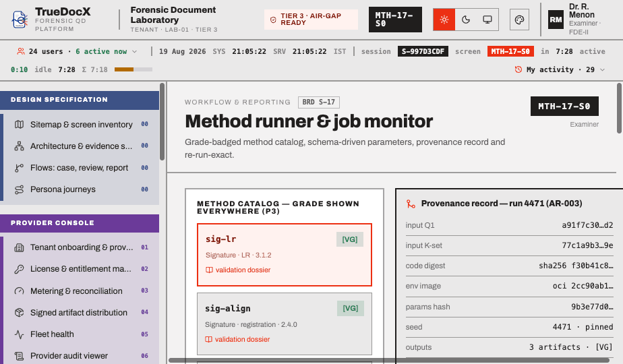Click the sidebar vertical scrollbar
Image resolution: width=623 pixels, height=364 pixels.
click(x=162, y=121)
